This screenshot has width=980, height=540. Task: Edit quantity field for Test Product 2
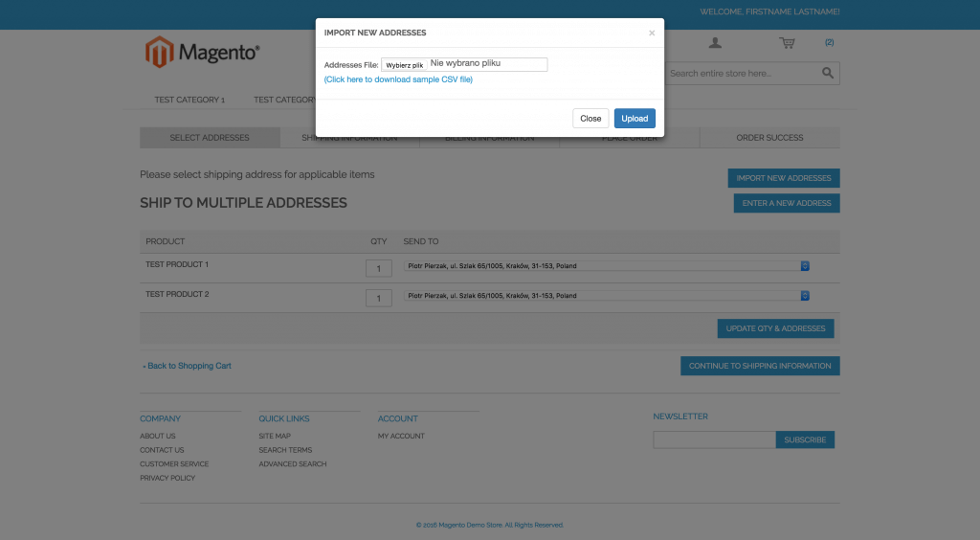point(378,299)
